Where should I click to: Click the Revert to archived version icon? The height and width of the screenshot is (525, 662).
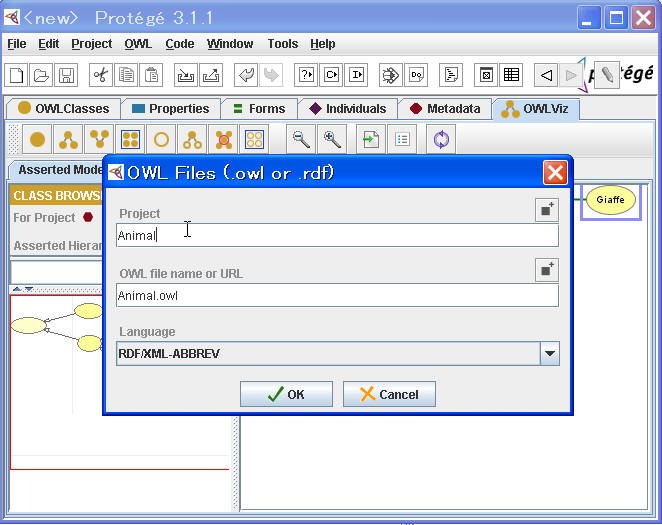(x=211, y=75)
